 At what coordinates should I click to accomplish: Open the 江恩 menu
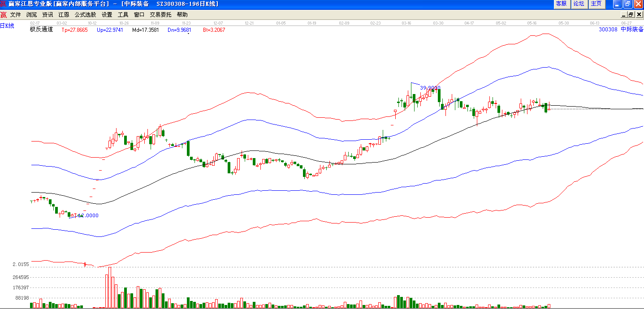coord(64,15)
